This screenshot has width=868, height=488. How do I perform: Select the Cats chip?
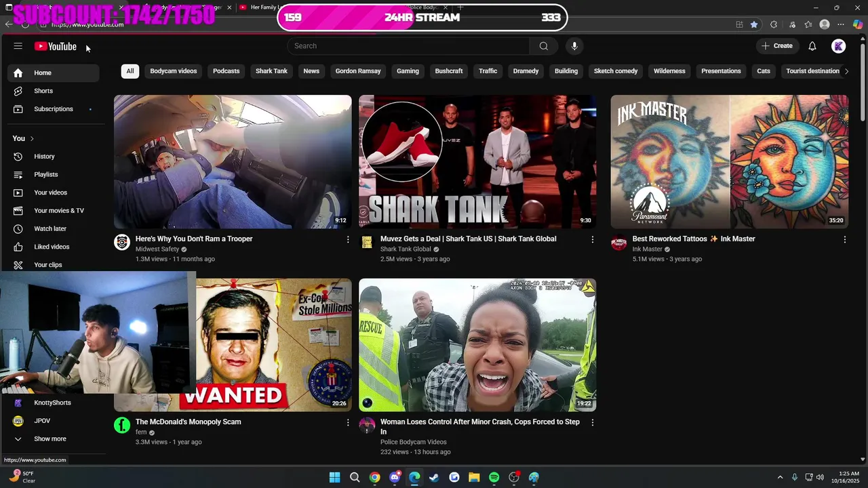[764, 71]
